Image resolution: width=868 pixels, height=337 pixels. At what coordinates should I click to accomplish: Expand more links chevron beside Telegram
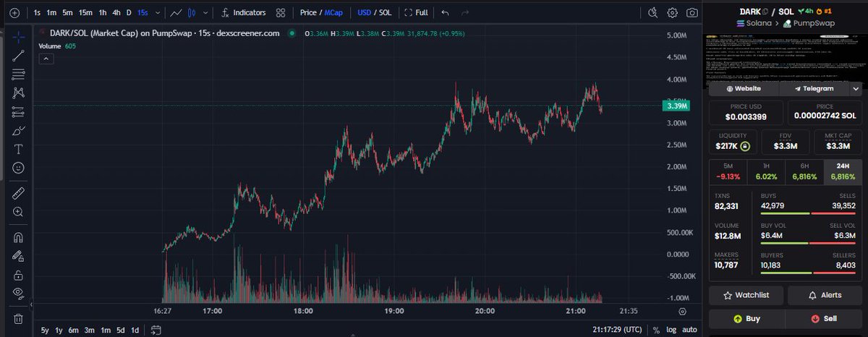(856, 88)
